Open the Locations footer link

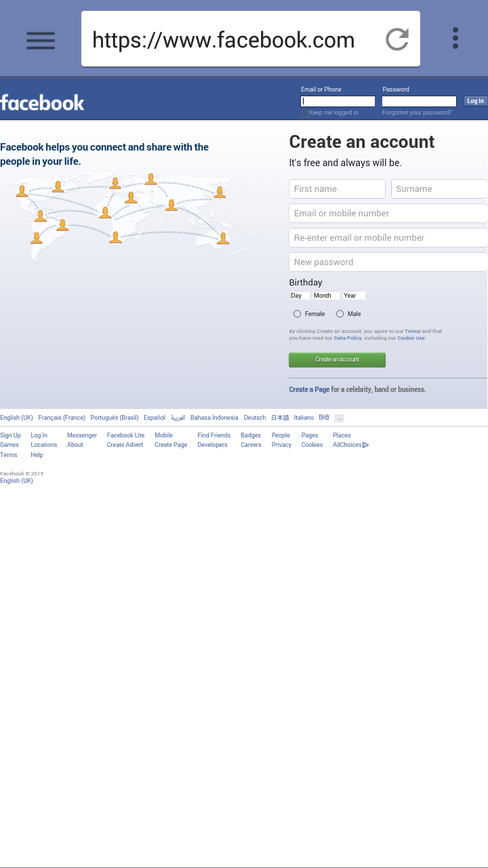(x=43, y=445)
